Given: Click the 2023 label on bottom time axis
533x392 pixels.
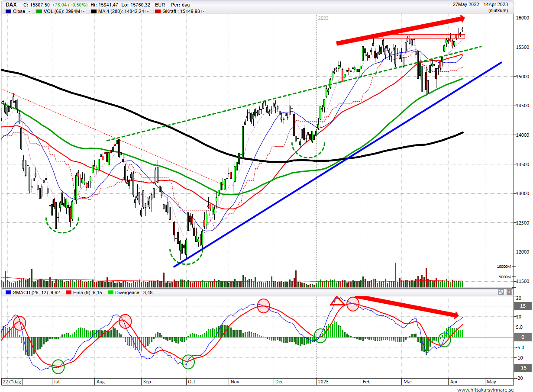Looking at the screenshot, I should (323, 382).
